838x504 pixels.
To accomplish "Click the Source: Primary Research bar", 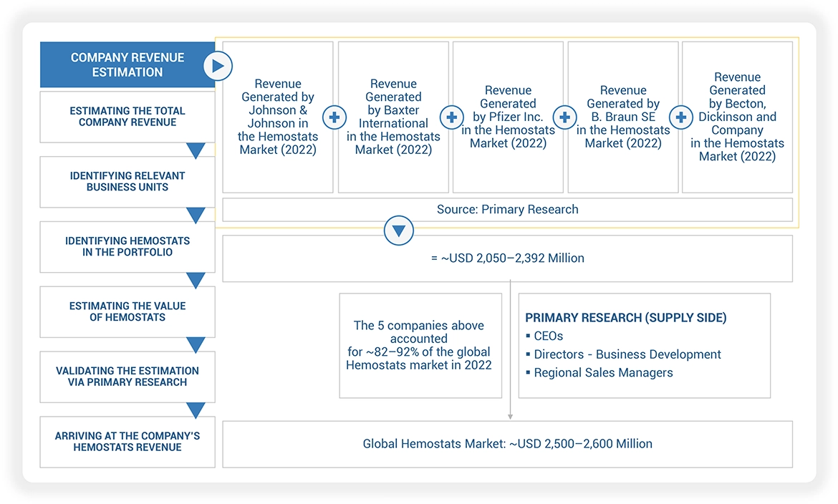I will 507,210.
